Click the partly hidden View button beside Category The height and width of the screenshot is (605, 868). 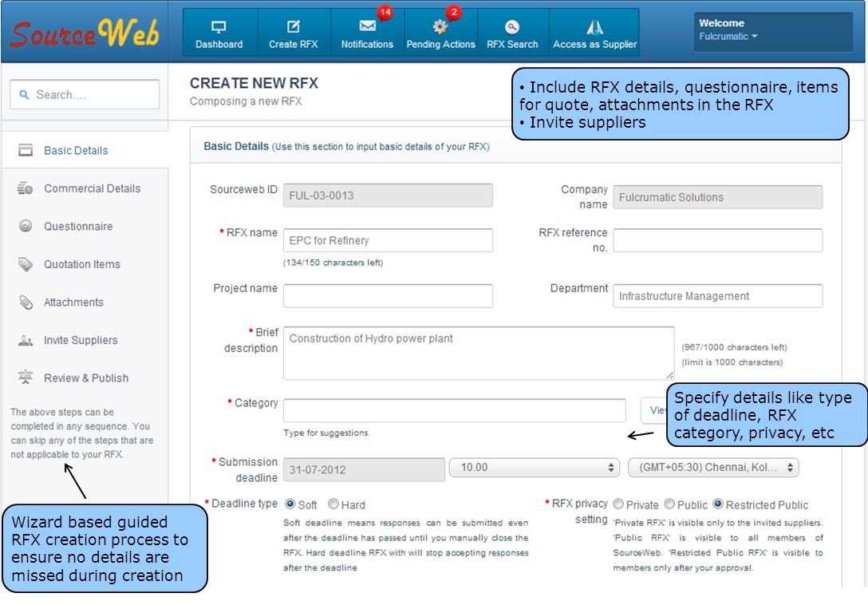point(653,410)
